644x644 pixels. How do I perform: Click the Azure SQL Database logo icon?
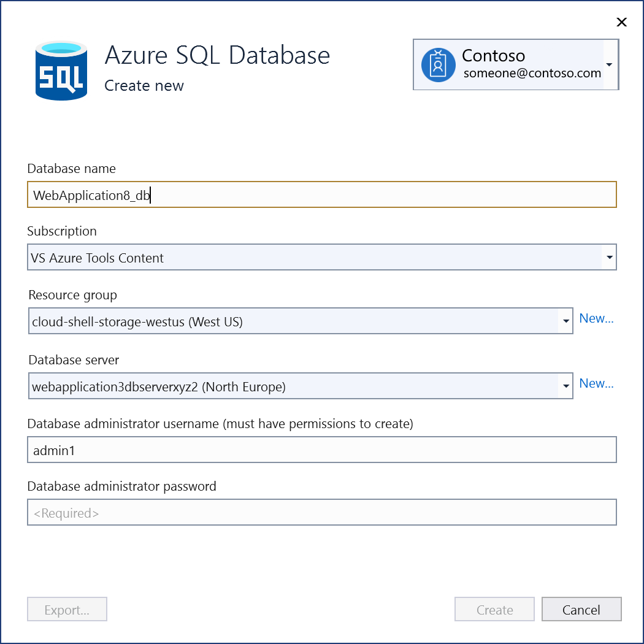pyautogui.click(x=61, y=69)
